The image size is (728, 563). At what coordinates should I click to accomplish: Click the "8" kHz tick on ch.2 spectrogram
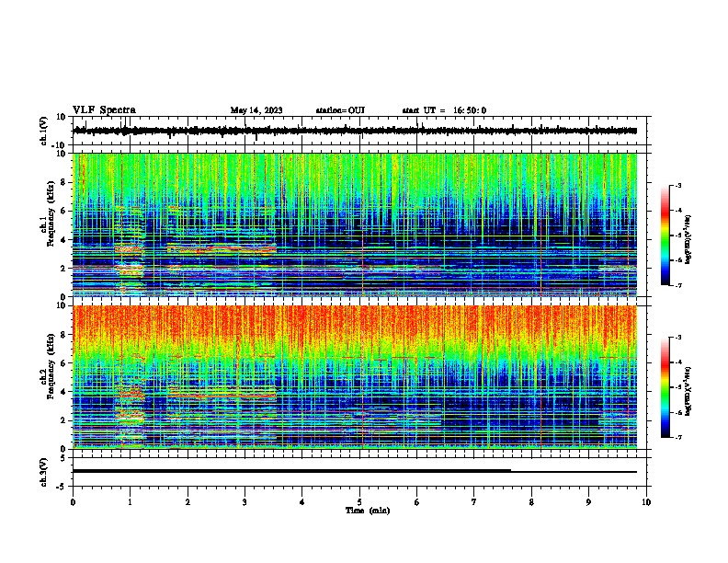coord(63,335)
